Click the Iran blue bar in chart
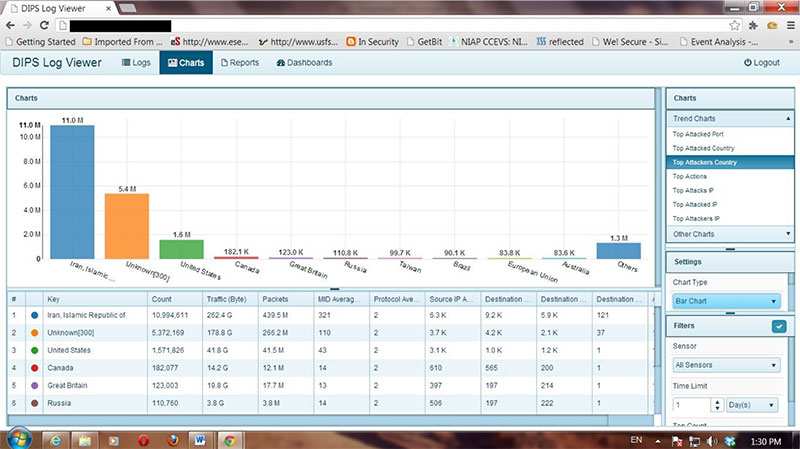 tap(72, 192)
